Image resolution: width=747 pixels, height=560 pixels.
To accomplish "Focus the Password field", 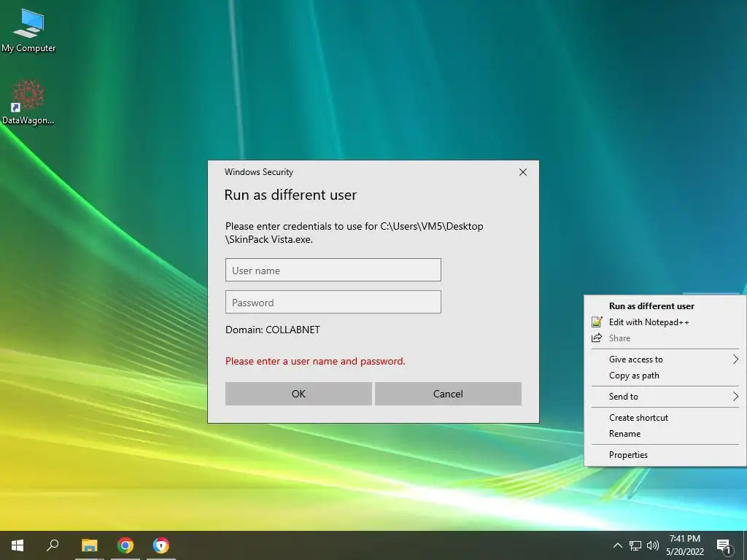I will [x=333, y=303].
